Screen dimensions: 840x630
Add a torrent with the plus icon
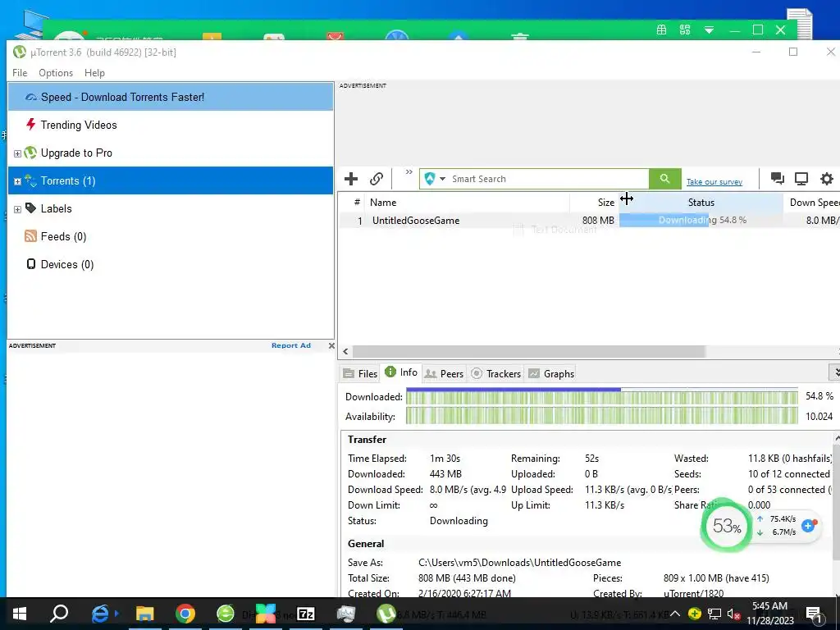351,179
